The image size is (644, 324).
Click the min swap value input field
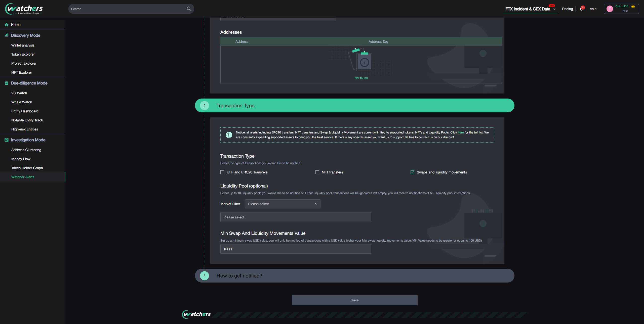tap(296, 249)
